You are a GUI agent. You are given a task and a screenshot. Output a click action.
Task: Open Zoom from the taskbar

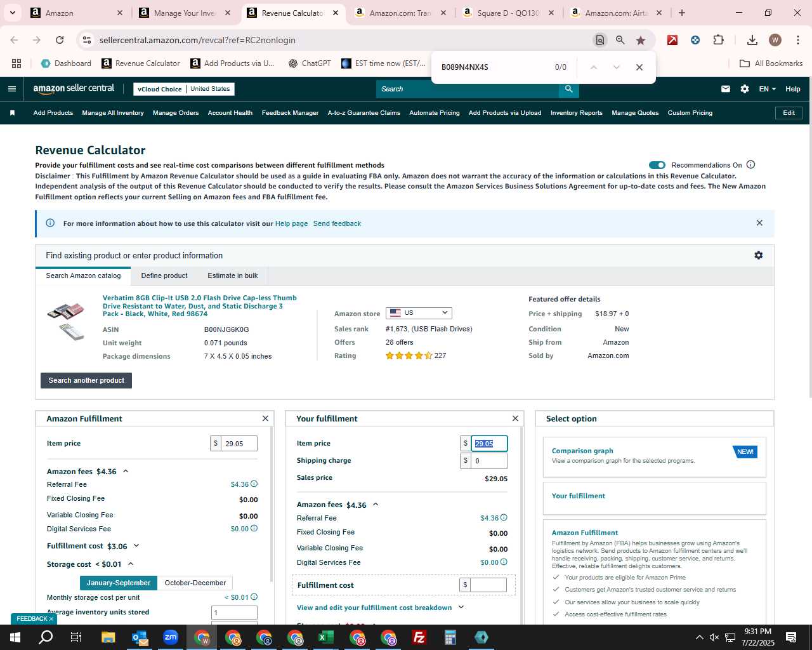pyautogui.click(x=170, y=637)
